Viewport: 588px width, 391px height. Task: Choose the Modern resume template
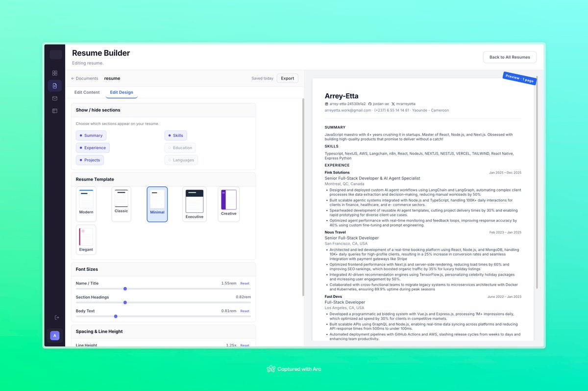pyautogui.click(x=86, y=204)
